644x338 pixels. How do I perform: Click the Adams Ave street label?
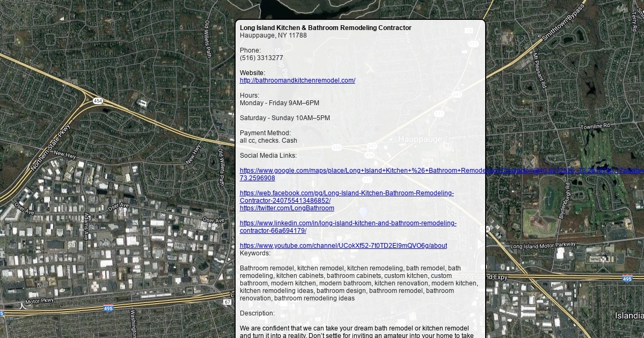coord(86,226)
